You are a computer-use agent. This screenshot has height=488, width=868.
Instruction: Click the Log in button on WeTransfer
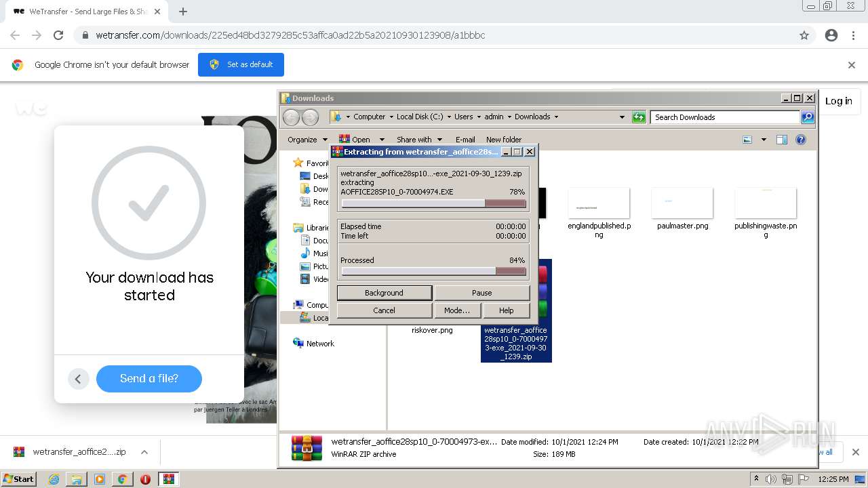pyautogui.click(x=839, y=101)
